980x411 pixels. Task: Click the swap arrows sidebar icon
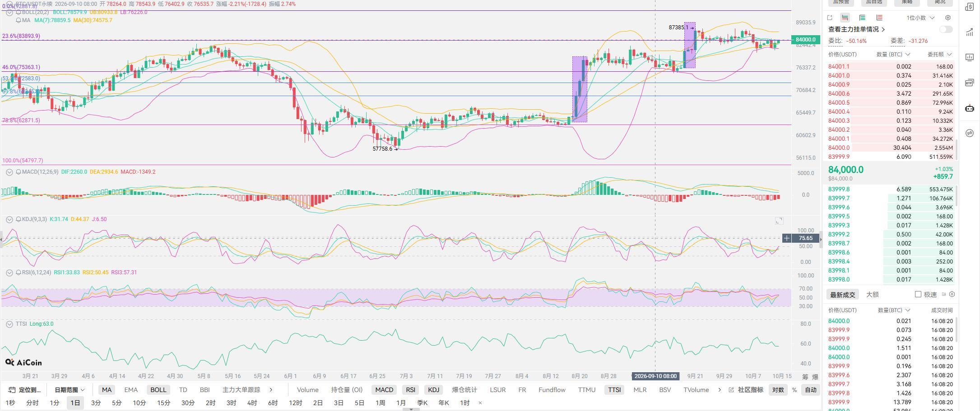(969, 133)
